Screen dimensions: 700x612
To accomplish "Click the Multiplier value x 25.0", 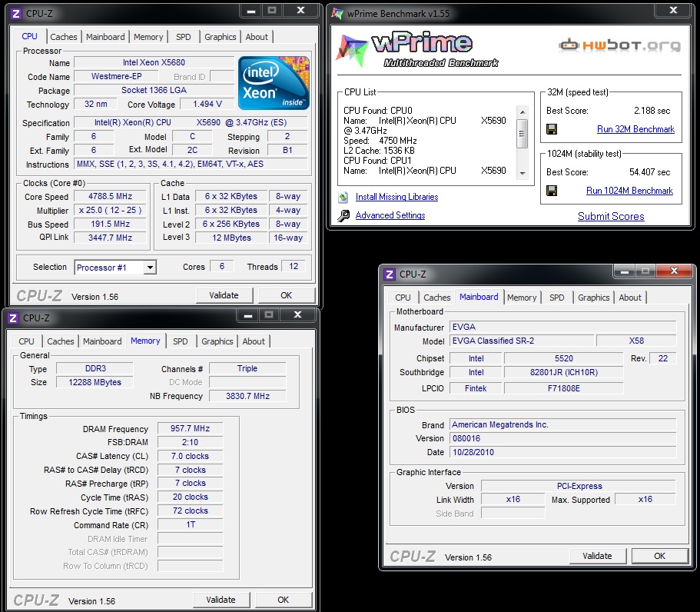I will pyautogui.click(x=110, y=210).
